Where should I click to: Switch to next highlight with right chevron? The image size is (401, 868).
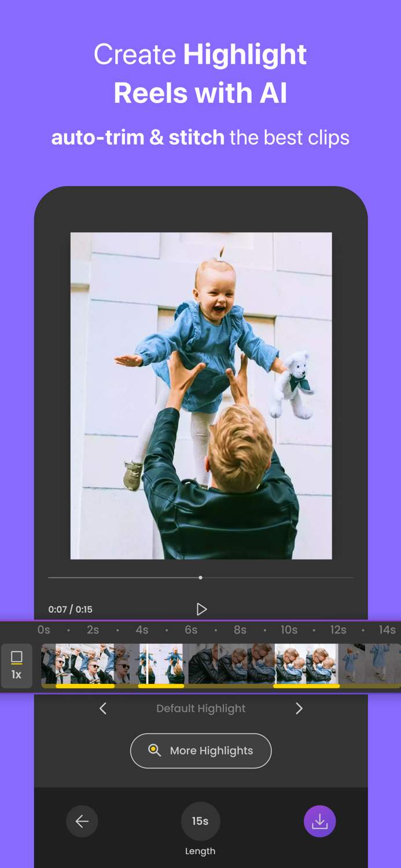pyautogui.click(x=299, y=708)
